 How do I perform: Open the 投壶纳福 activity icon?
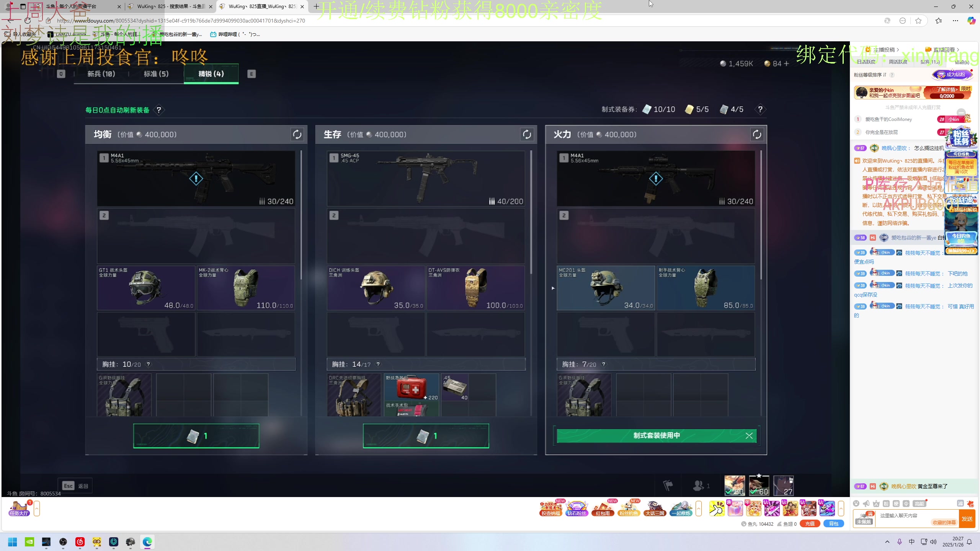click(x=550, y=509)
